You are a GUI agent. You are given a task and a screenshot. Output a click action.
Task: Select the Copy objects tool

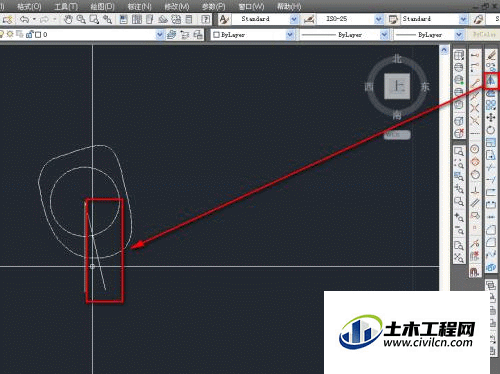[491, 67]
